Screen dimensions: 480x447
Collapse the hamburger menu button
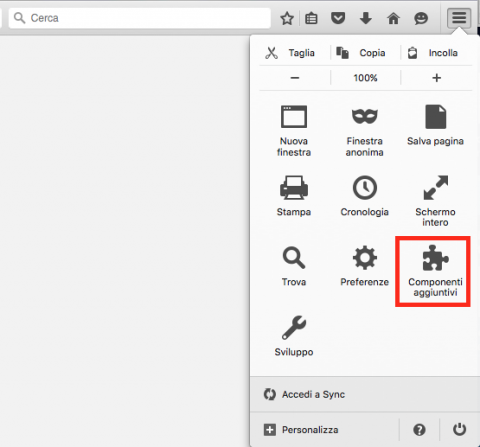(x=459, y=18)
